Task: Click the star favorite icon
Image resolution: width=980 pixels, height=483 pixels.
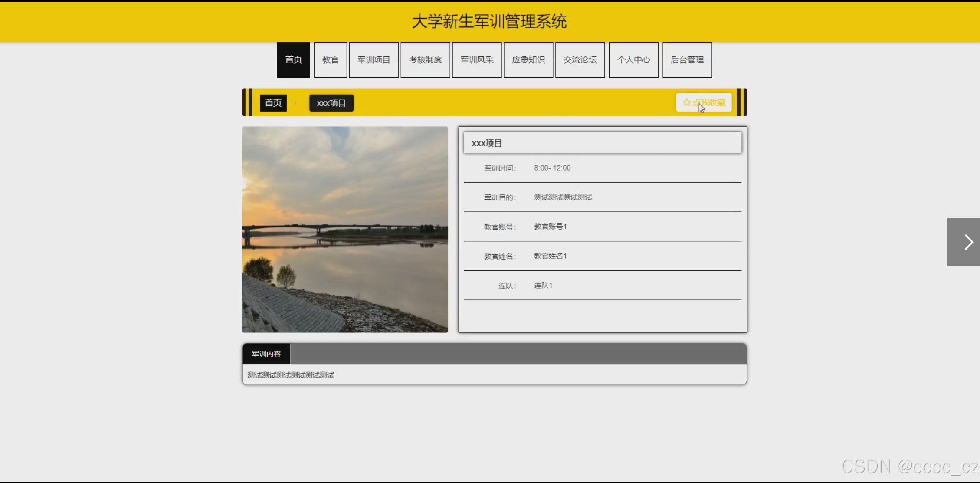Action: (x=686, y=102)
